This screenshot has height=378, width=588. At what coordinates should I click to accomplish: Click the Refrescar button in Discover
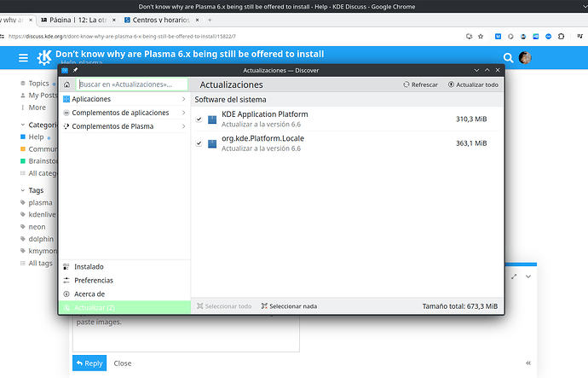click(x=420, y=84)
